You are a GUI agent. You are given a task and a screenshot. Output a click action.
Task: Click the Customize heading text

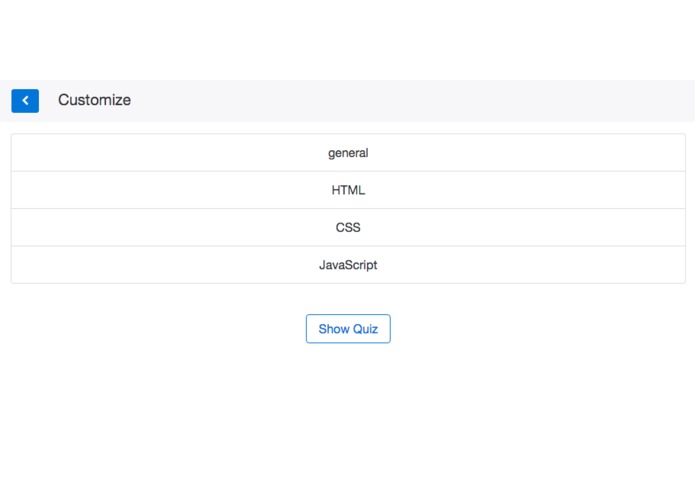click(x=94, y=100)
